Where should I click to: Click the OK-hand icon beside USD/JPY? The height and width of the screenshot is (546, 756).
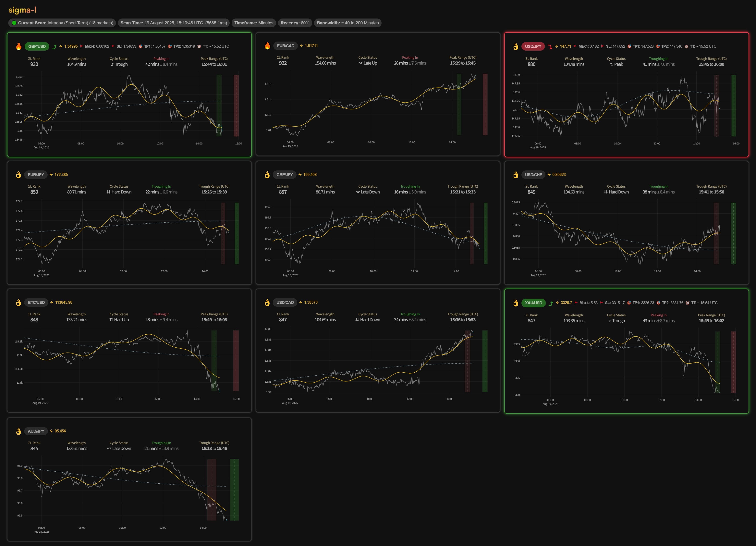516,46
